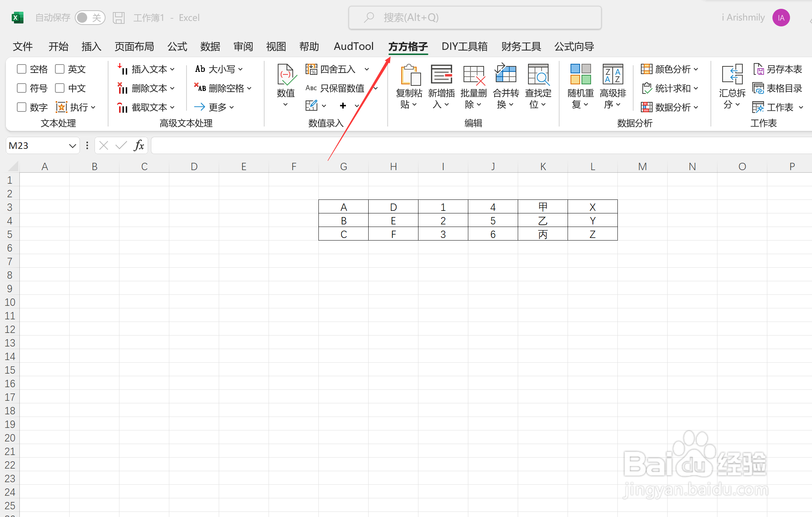The width and height of the screenshot is (812, 517).
Task: Select cell containing F
Action: click(x=393, y=234)
